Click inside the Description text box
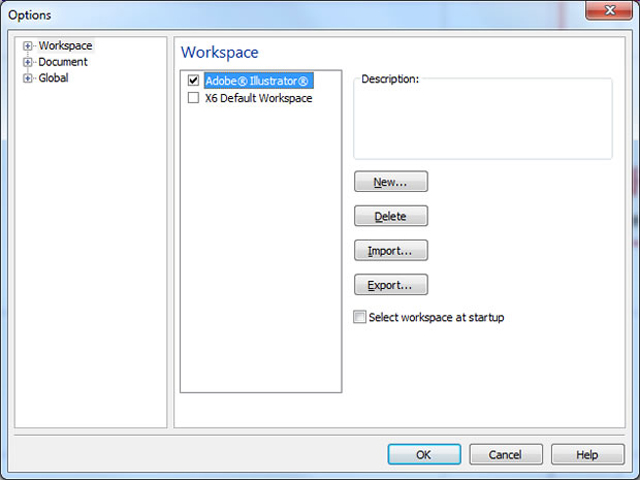 coord(483,121)
